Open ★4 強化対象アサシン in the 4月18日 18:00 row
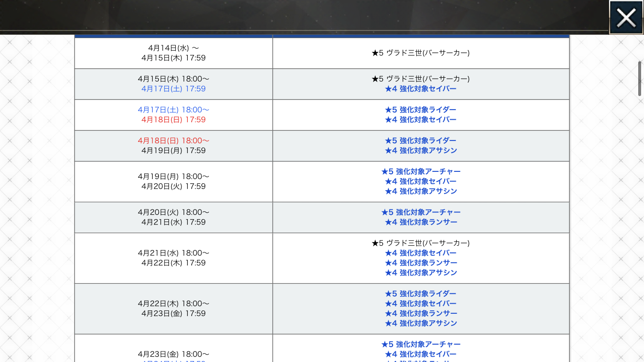 (x=420, y=151)
